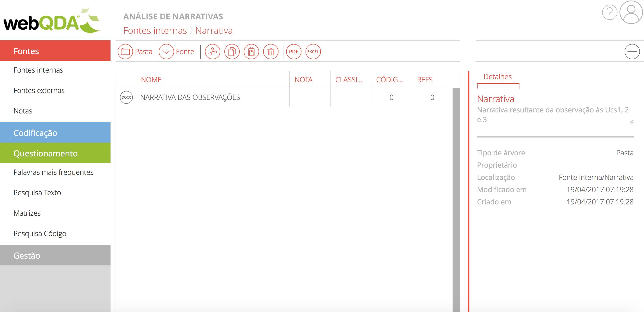Sort by CÓDIG... column header
Screen dimensions: 644x312
390,80
